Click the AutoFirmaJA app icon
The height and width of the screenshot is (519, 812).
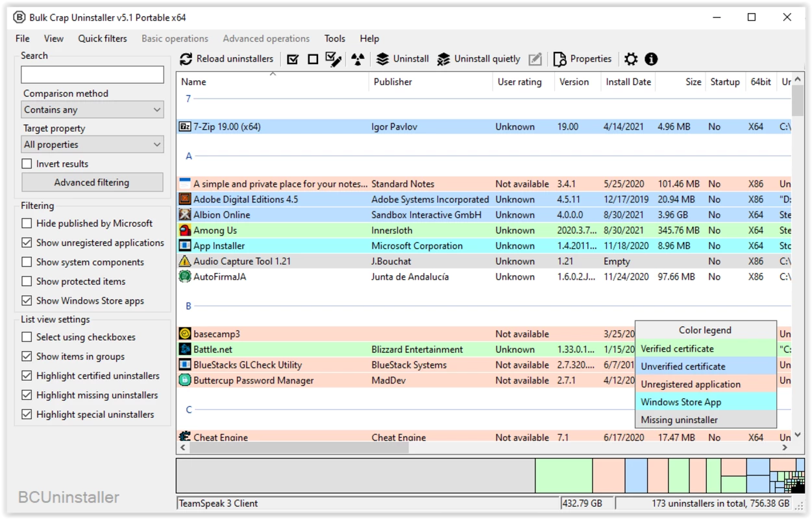pyautogui.click(x=184, y=276)
